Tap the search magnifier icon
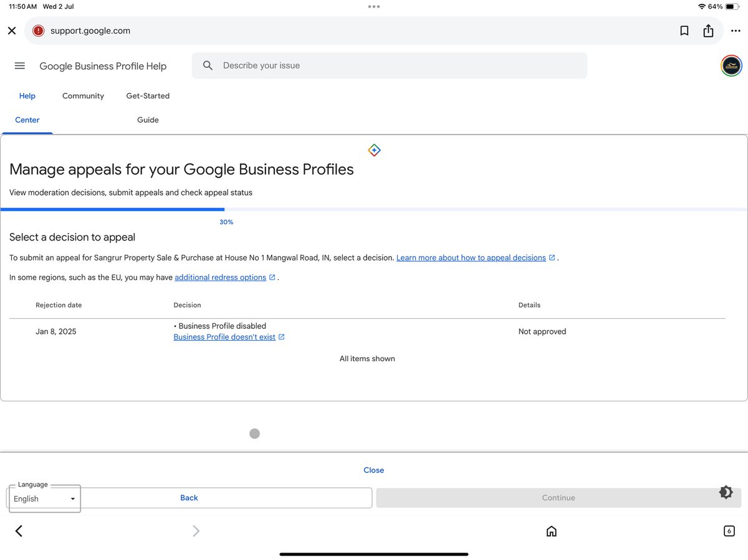The image size is (748, 560). 208,65
